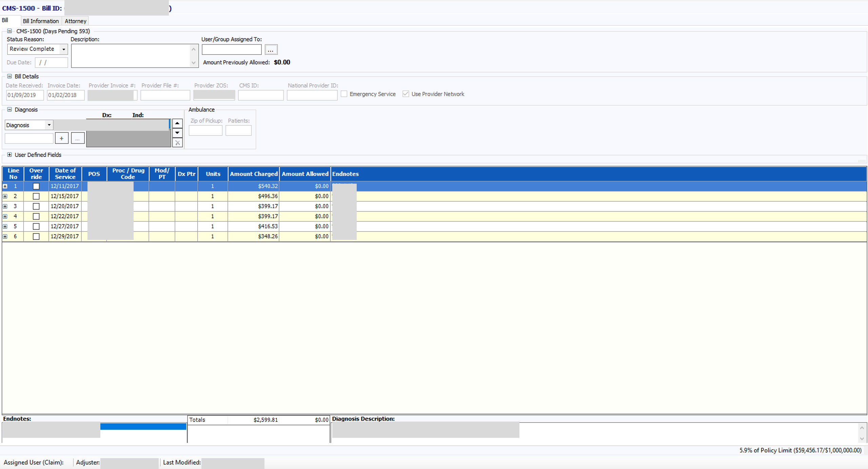Expand line 4 row details
Viewport: 868px width, 469px height.
5,216
